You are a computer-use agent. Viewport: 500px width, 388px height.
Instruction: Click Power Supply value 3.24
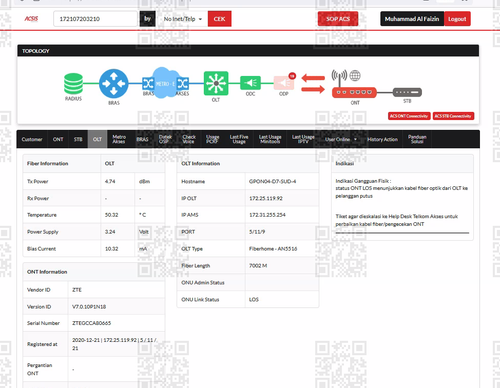coord(110,232)
